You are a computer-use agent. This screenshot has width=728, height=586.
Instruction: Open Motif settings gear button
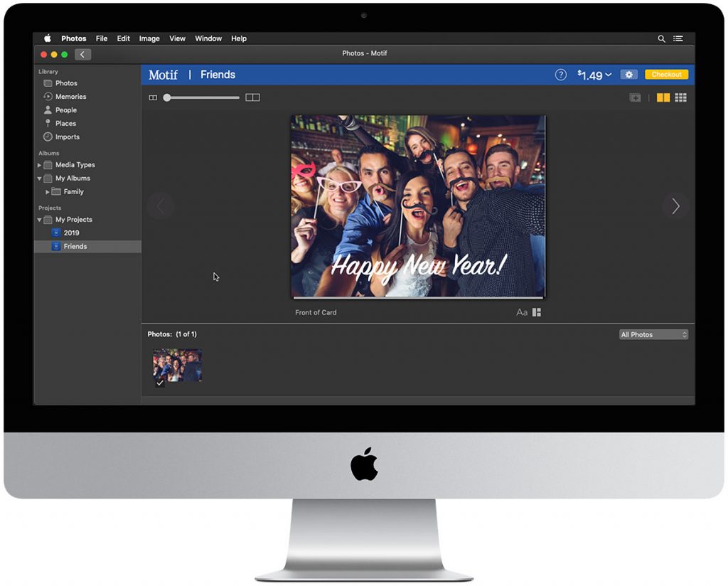click(x=629, y=74)
